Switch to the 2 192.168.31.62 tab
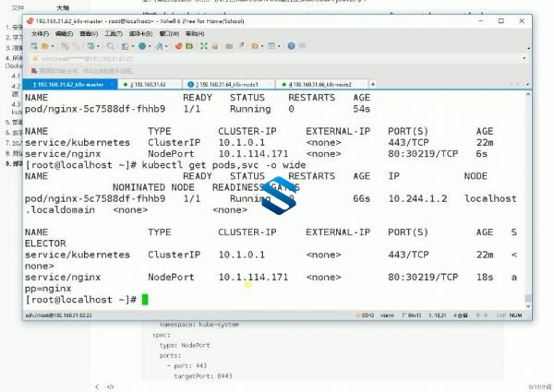Image resolution: width=554 pixels, height=392 pixels. click(148, 85)
